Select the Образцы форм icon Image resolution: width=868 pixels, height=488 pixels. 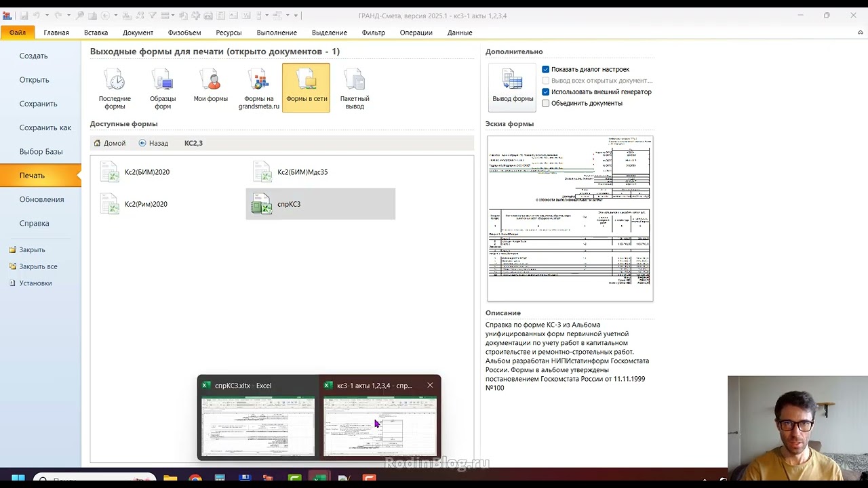pyautogui.click(x=163, y=88)
